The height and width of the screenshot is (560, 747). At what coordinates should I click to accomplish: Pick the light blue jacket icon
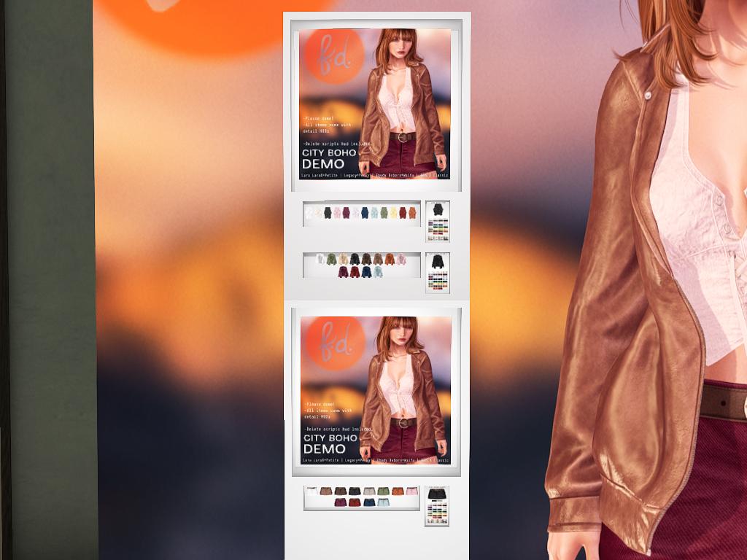point(378,272)
